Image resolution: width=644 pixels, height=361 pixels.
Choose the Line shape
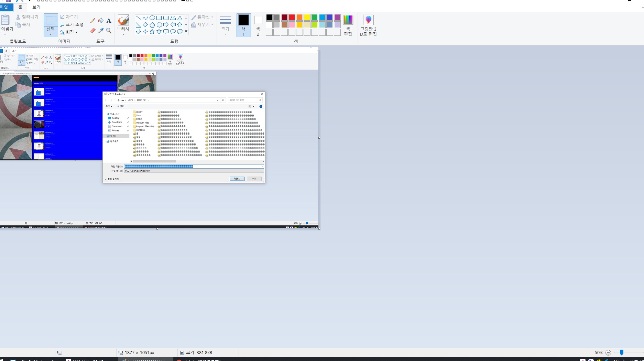tap(138, 18)
